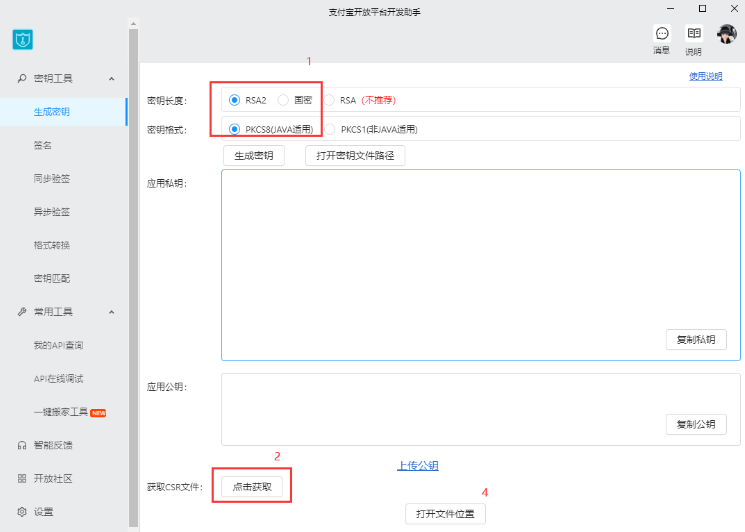This screenshot has height=532, width=745.
Task: Click the 开放社区 grid icon
Action: pyautogui.click(x=22, y=479)
